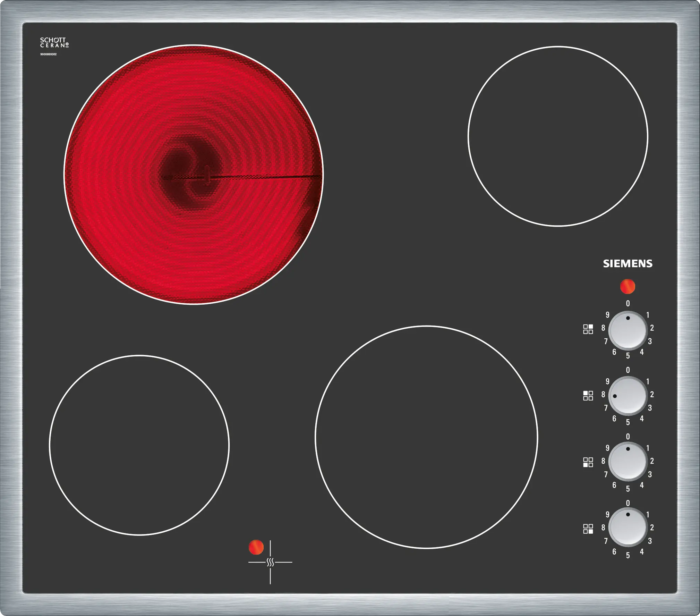Click the residual heat symbol with wavy lines

click(270, 562)
